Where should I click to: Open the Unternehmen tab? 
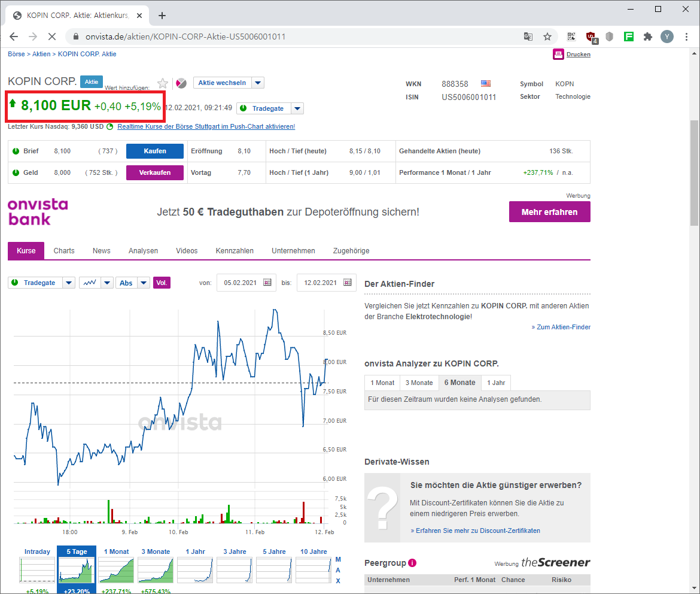[x=293, y=251]
